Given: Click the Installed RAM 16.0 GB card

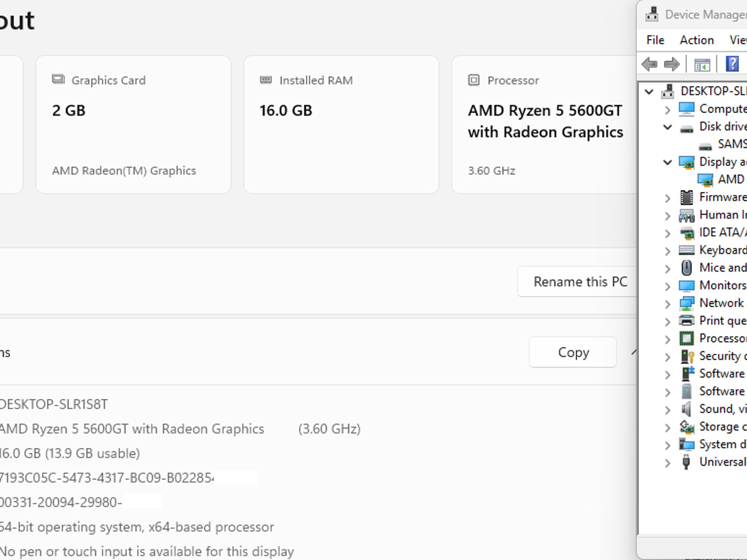Looking at the screenshot, I should tap(341, 124).
